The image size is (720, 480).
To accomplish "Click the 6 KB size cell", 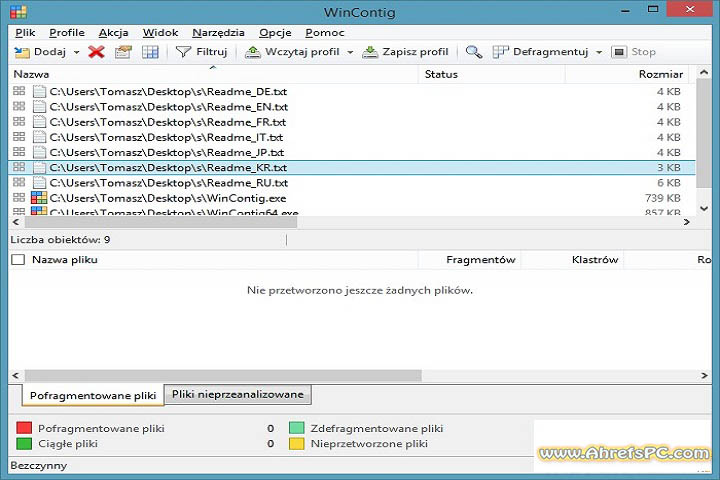I will click(x=669, y=183).
